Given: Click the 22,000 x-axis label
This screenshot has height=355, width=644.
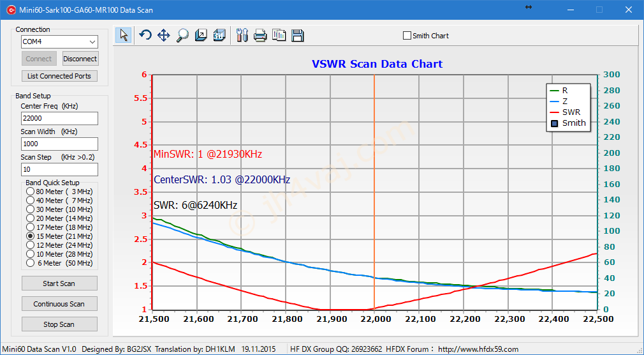Looking at the screenshot, I should point(374,319).
